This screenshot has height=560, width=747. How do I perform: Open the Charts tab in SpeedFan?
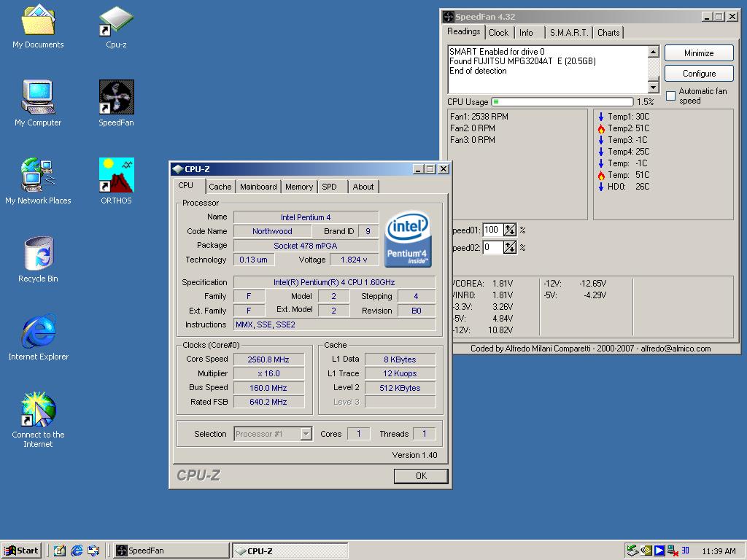pyautogui.click(x=608, y=33)
